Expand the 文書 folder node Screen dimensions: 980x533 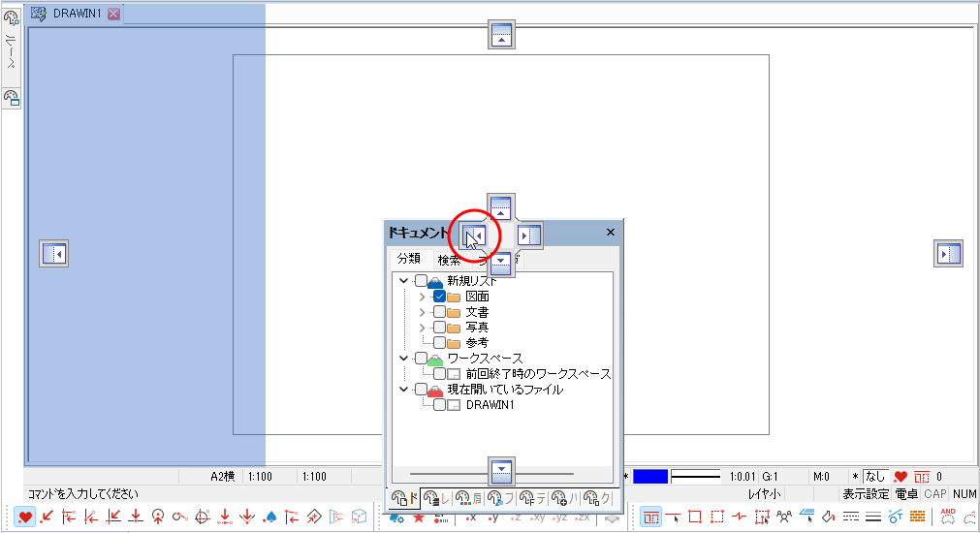tap(422, 312)
